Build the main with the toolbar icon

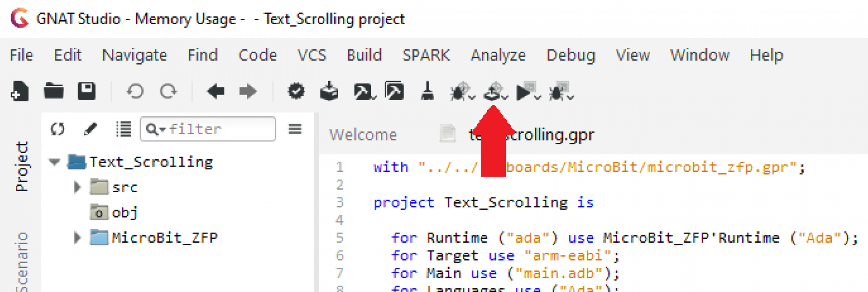click(363, 91)
